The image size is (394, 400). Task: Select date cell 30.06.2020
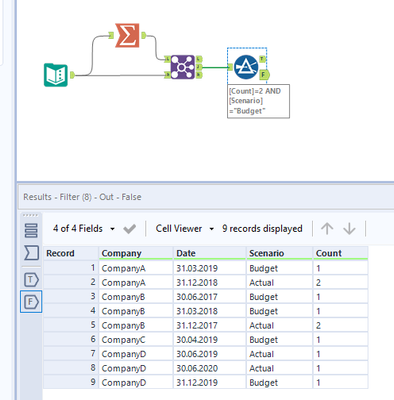[209, 368]
